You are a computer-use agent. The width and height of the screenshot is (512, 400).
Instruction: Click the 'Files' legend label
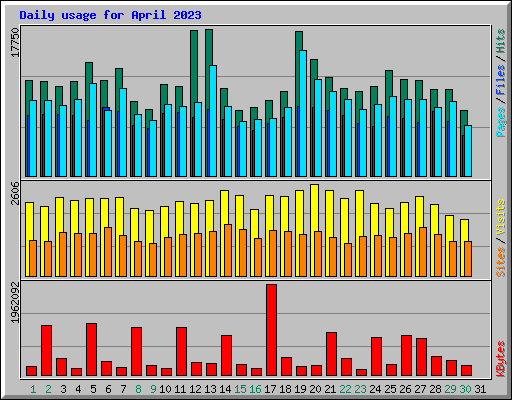tap(501, 80)
